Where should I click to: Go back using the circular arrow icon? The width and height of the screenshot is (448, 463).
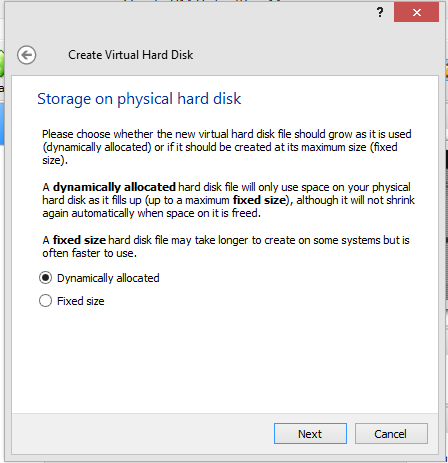point(27,55)
